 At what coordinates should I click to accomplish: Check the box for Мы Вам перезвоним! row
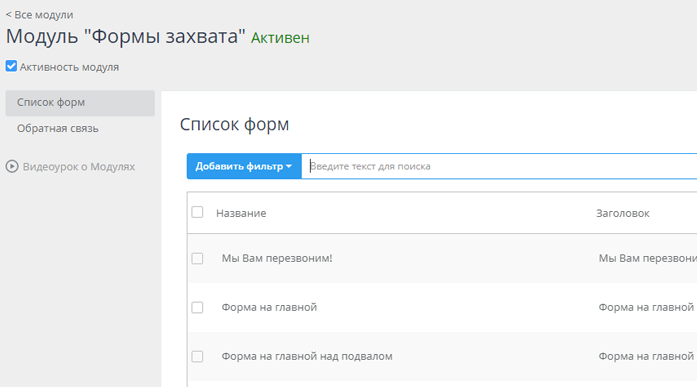[x=197, y=259]
